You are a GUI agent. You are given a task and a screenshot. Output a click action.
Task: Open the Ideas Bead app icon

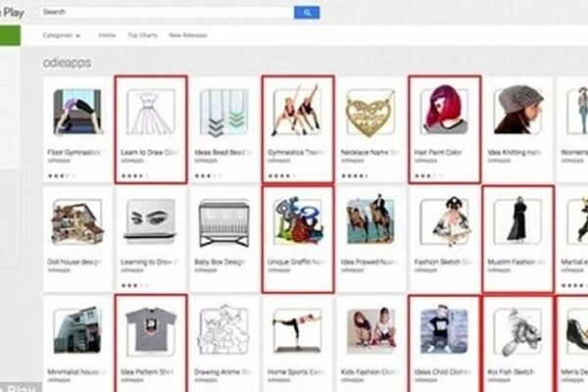click(x=224, y=112)
